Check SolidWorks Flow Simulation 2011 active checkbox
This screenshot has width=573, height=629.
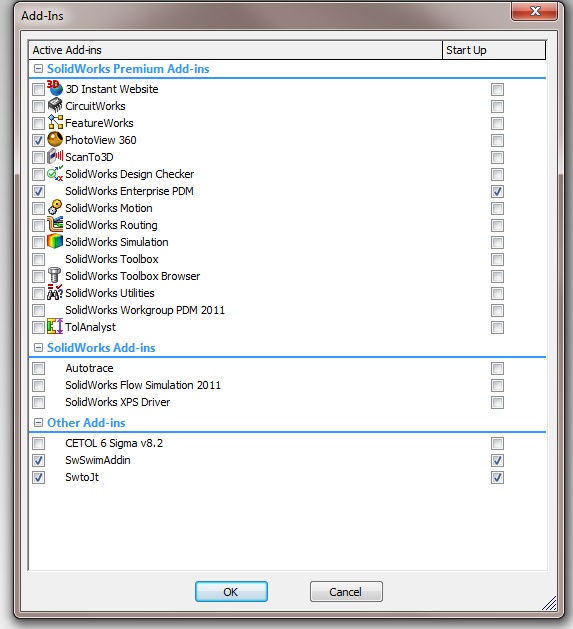pos(39,386)
